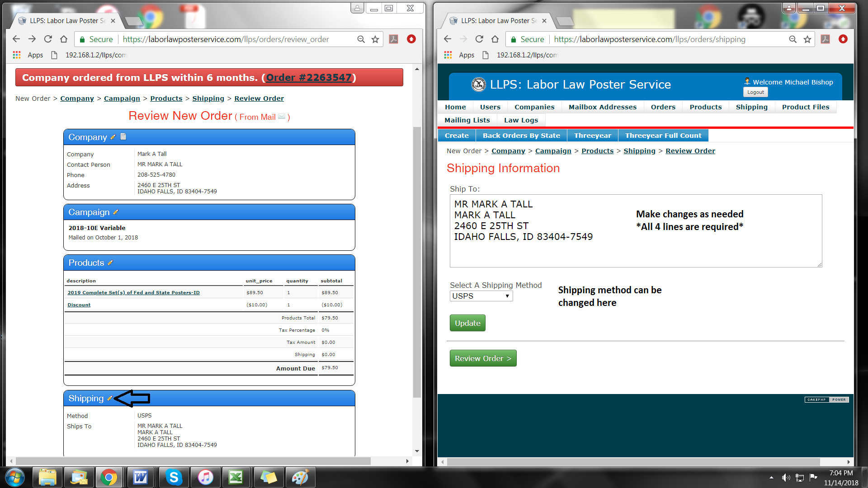Click the pencil edit icon beside Shipping

coord(109,398)
